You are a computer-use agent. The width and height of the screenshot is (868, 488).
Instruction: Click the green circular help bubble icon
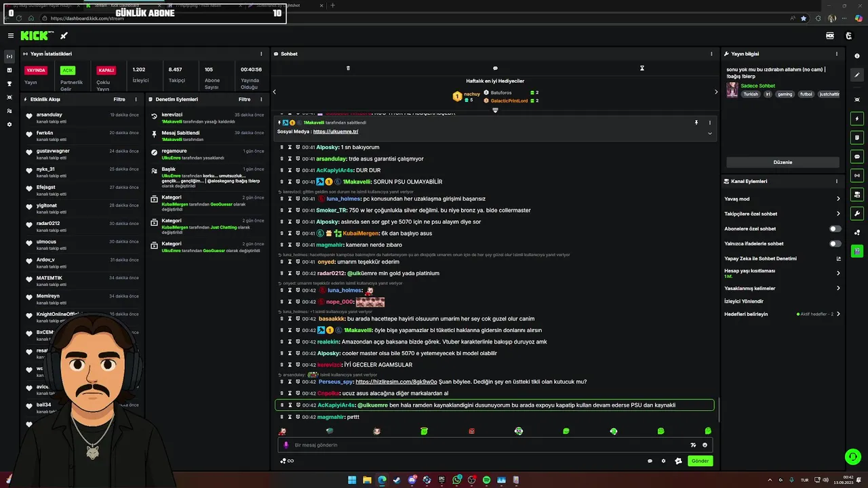click(x=852, y=456)
